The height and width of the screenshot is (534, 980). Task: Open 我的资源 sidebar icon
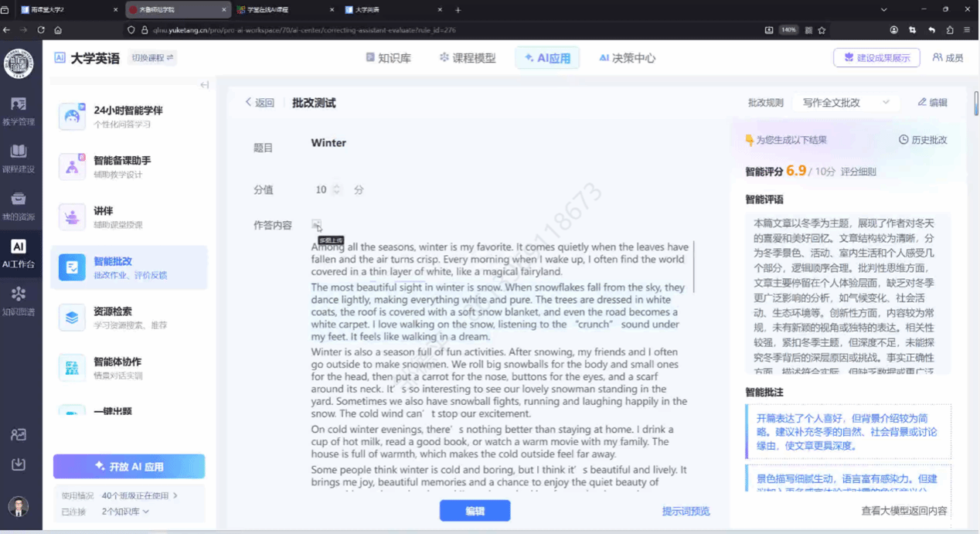point(19,206)
